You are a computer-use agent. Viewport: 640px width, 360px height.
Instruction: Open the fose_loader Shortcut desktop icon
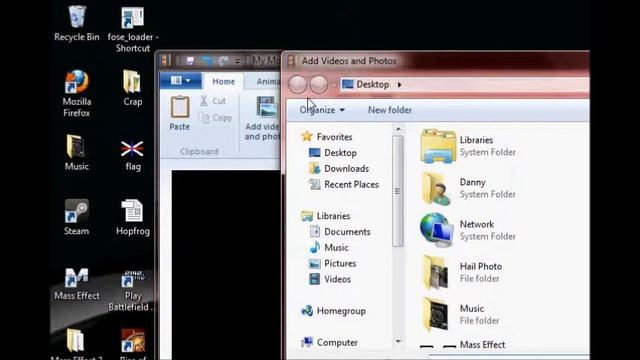tap(133, 29)
